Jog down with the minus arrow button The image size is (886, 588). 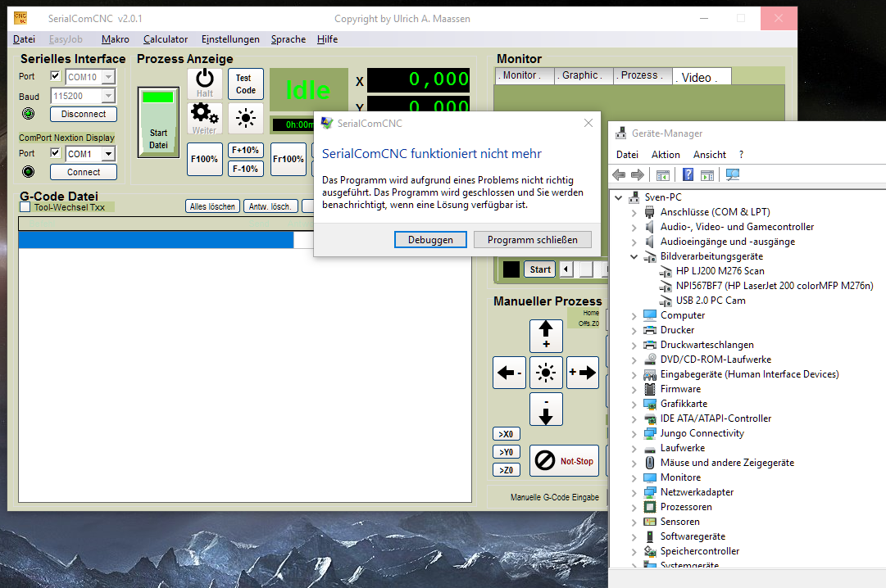[x=546, y=409]
